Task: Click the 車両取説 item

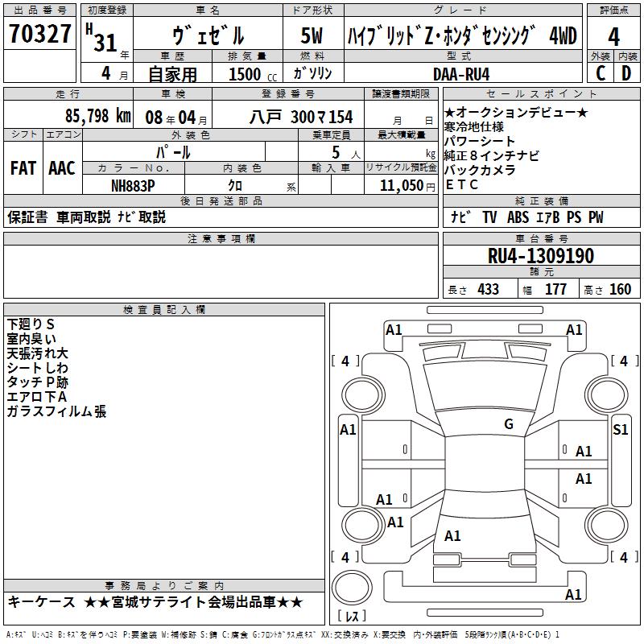Action: click(x=84, y=217)
